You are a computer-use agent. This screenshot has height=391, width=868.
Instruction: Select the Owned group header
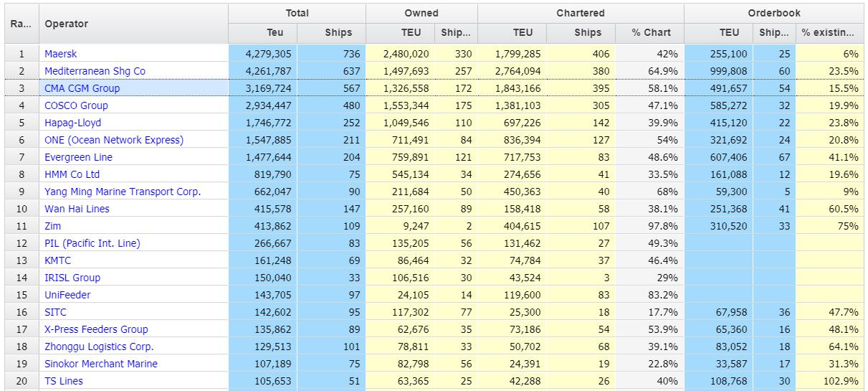tap(422, 14)
